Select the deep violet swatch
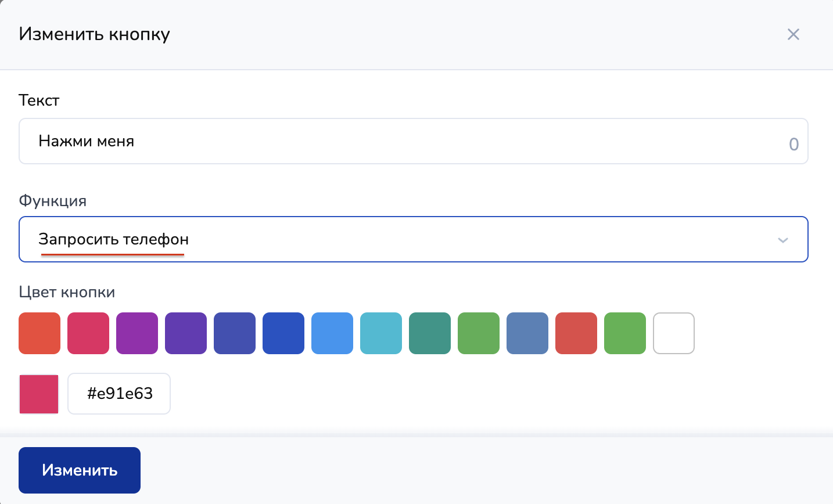This screenshot has width=833, height=504. 186,333
